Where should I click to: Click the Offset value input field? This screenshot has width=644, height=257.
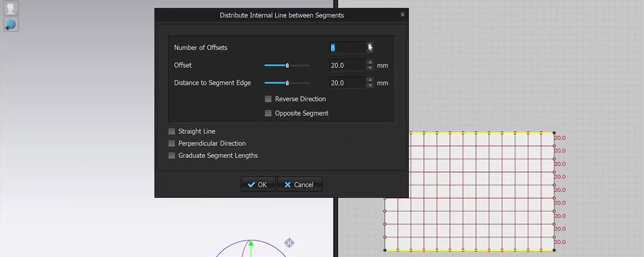pyautogui.click(x=348, y=65)
